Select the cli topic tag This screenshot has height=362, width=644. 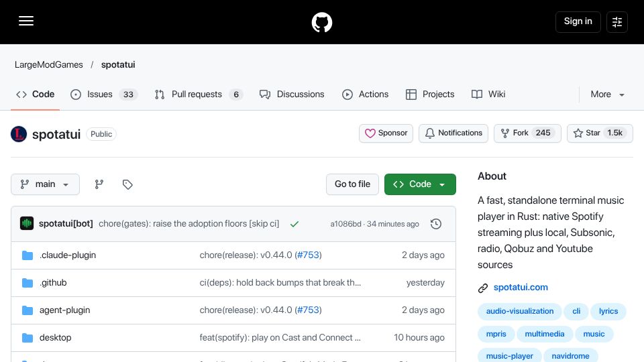pos(577,311)
